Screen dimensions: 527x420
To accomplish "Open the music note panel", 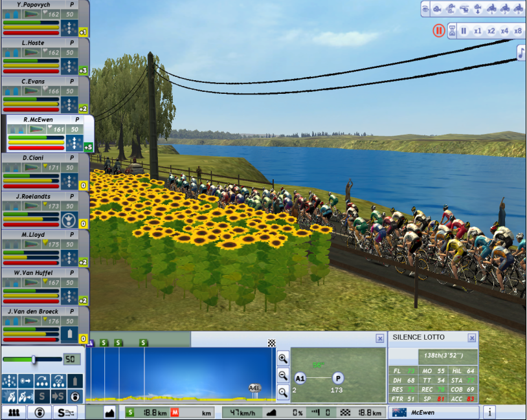I will tap(521, 53).
